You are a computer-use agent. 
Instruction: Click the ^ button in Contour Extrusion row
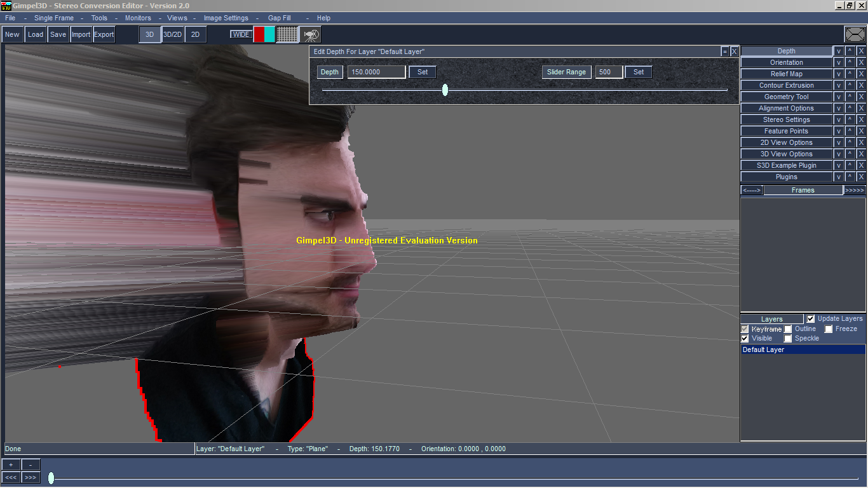850,86
